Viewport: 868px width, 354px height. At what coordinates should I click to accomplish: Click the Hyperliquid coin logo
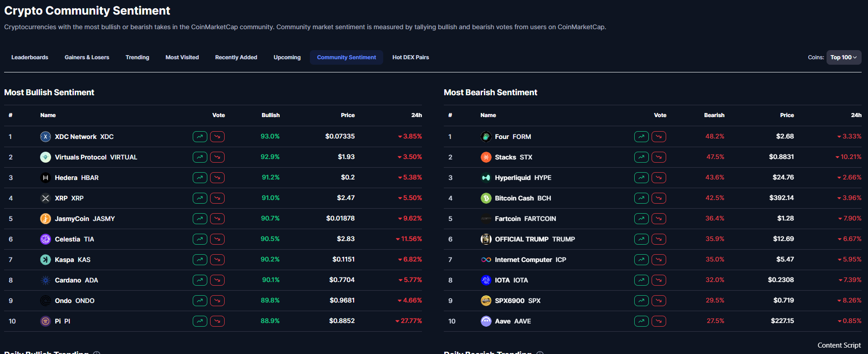(x=486, y=178)
